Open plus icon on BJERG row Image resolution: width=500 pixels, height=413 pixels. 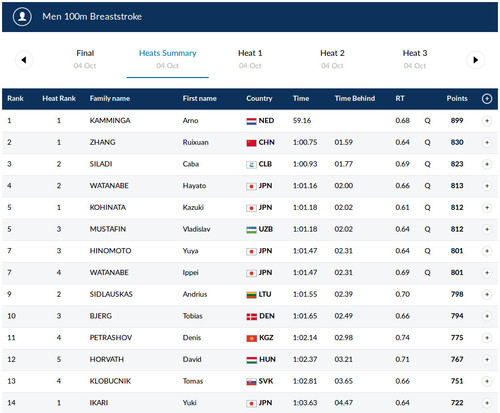coord(487,316)
